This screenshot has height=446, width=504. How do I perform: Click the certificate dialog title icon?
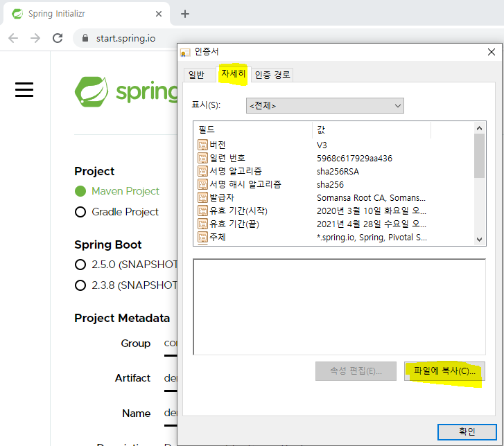pos(185,53)
